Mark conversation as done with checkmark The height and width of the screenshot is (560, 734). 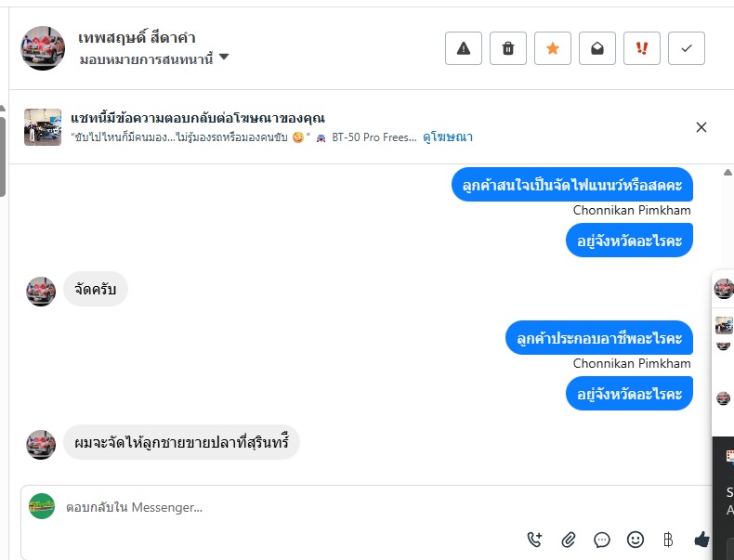pos(687,48)
